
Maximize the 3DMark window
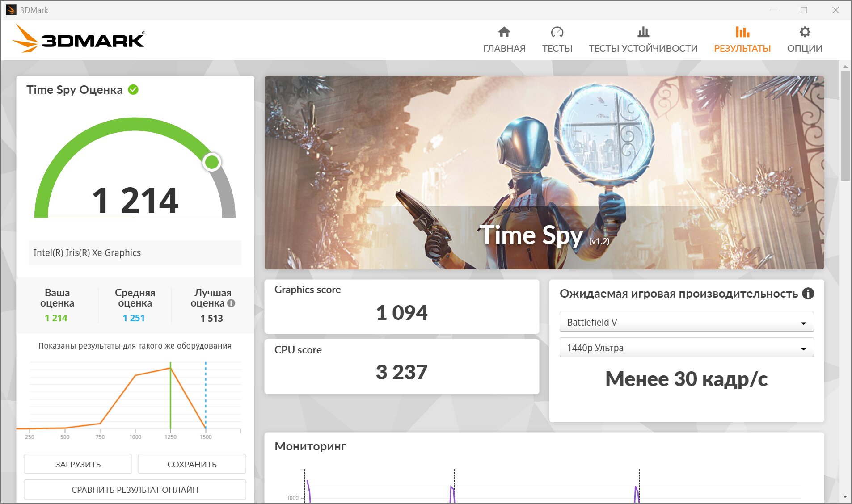[x=804, y=10]
